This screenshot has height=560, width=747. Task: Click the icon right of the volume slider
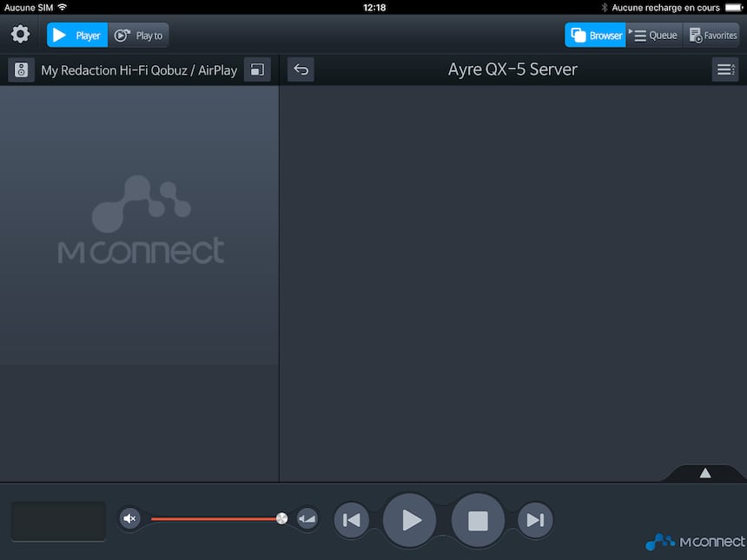(x=307, y=518)
